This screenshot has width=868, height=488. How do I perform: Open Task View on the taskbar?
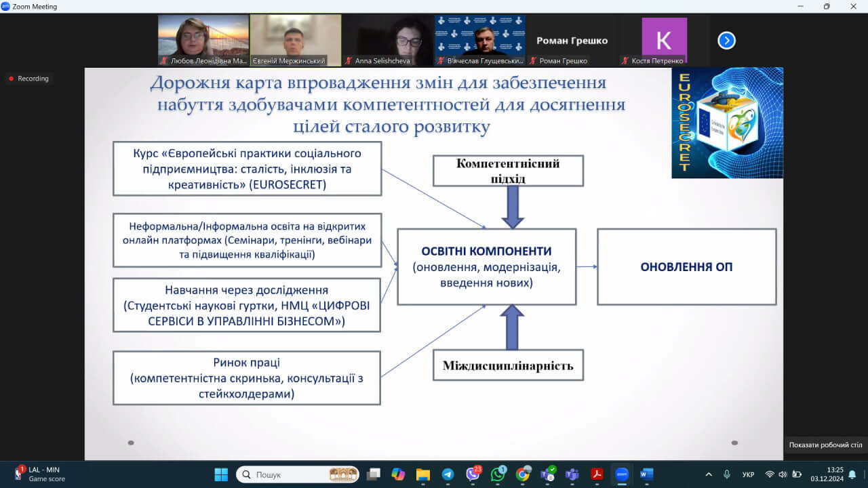(373, 474)
